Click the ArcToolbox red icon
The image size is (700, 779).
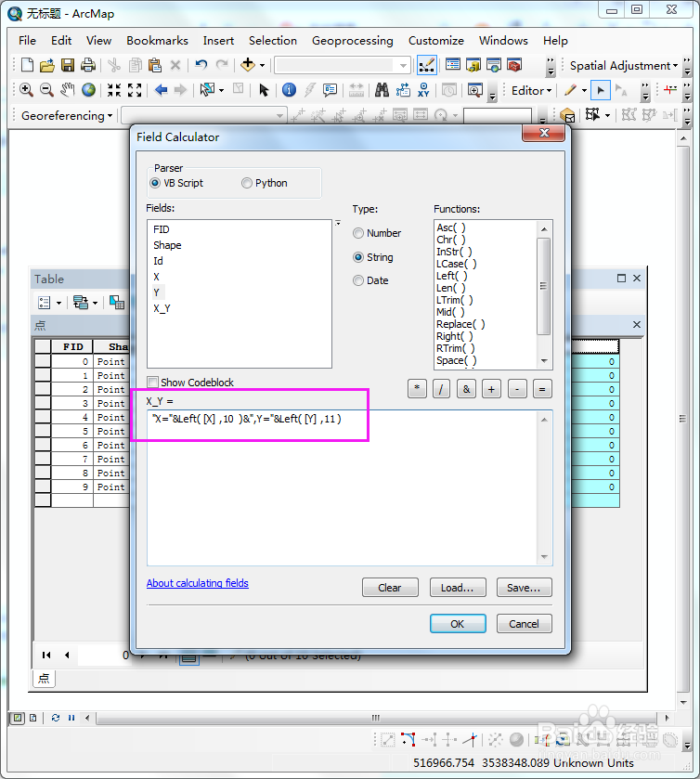pos(514,65)
